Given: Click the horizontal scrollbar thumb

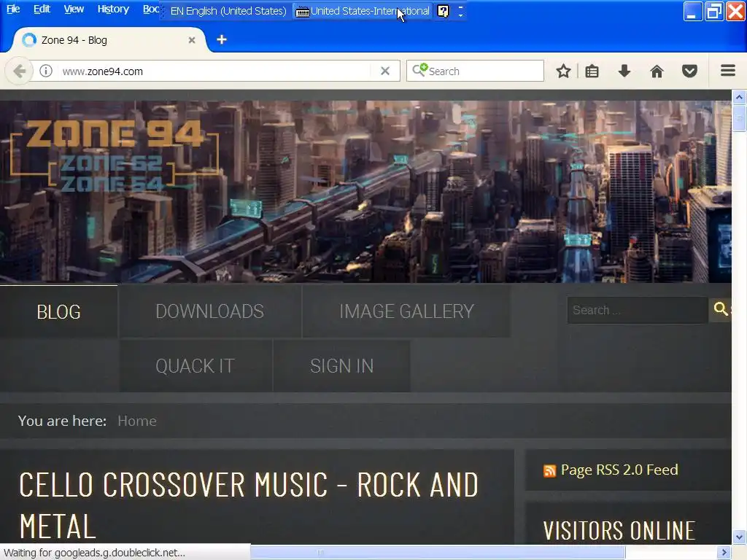Looking at the screenshot, I should point(438,553).
